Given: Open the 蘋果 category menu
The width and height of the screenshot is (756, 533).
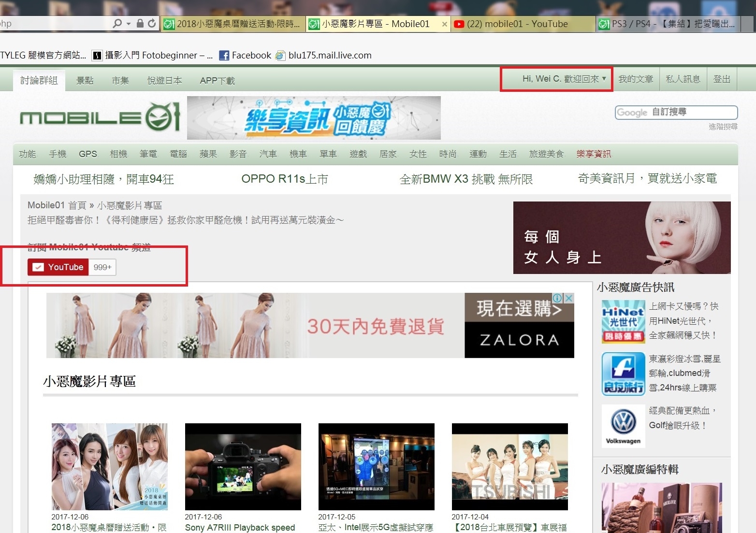Looking at the screenshot, I should click(x=208, y=154).
